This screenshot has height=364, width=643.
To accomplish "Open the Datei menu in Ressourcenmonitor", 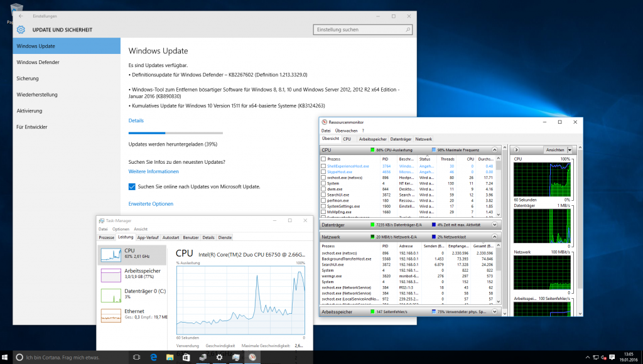I will pos(326,131).
